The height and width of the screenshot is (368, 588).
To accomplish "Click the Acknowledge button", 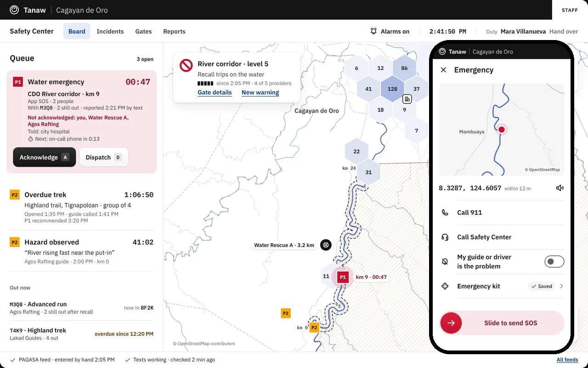I will pos(45,157).
